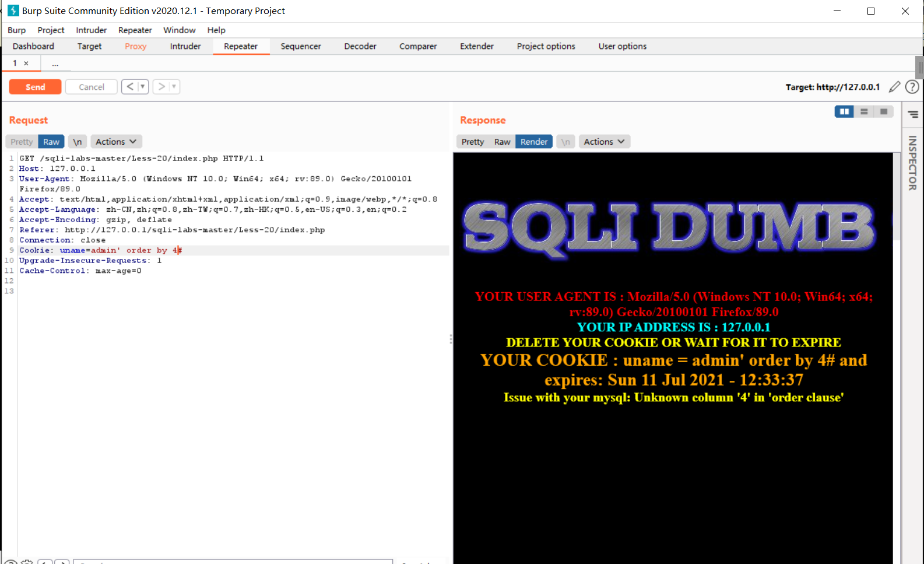Switch to side-by-side layout view
Image resolution: width=924 pixels, height=564 pixels.
[x=844, y=111]
